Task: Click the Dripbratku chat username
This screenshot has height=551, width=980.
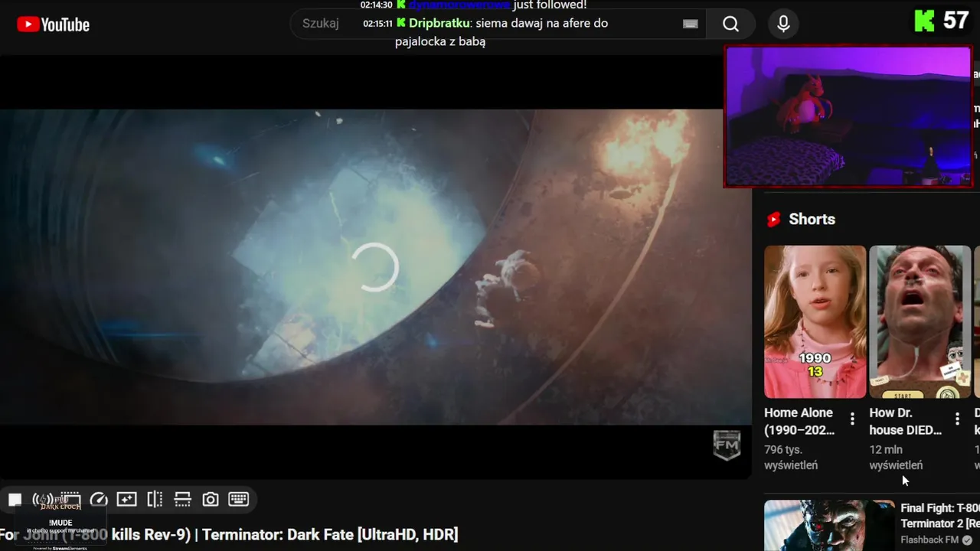Action: (x=439, y=23)
